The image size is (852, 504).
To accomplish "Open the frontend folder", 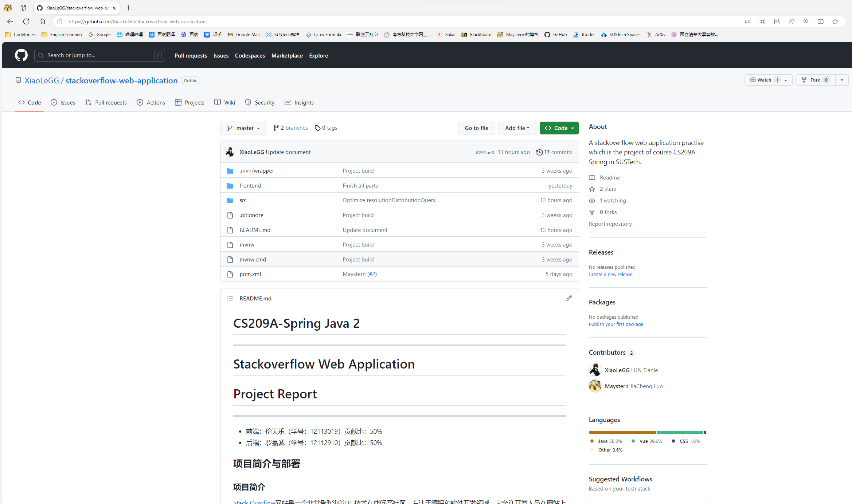I will tap(250, 186).
